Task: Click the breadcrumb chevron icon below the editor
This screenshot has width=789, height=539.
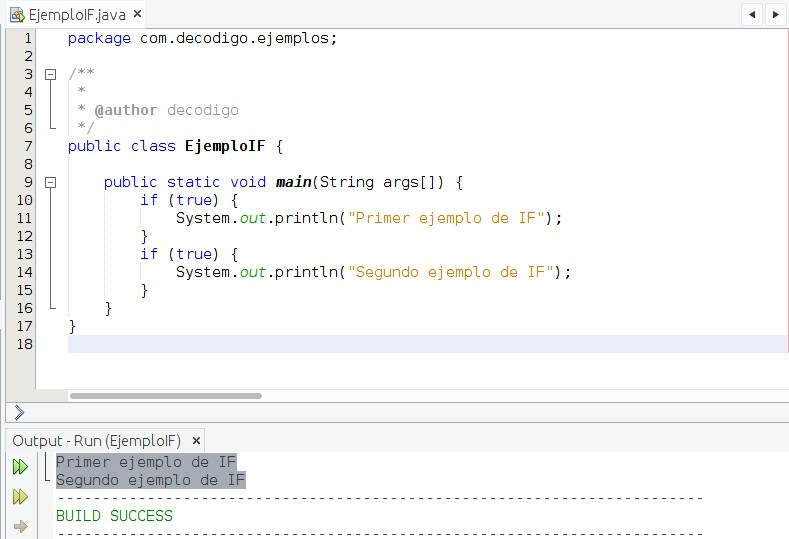Action: [x=19, y=412]
